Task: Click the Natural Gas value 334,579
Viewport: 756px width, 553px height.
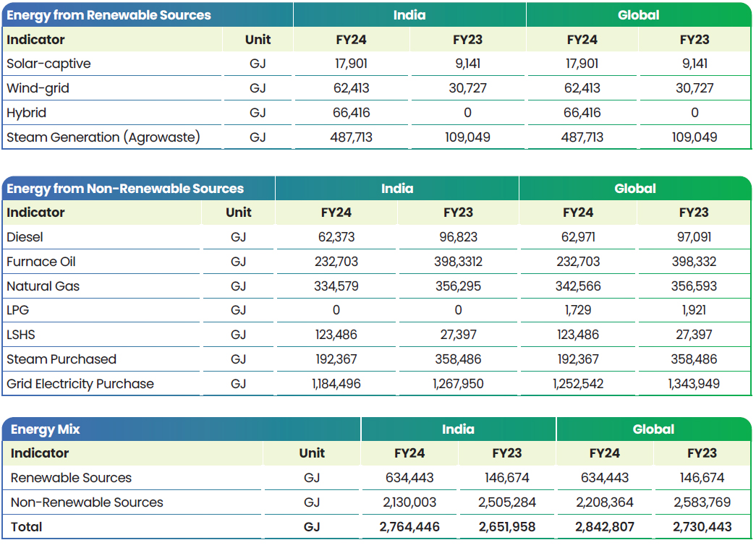Action: pyautogui.click(x=336, y=286)
